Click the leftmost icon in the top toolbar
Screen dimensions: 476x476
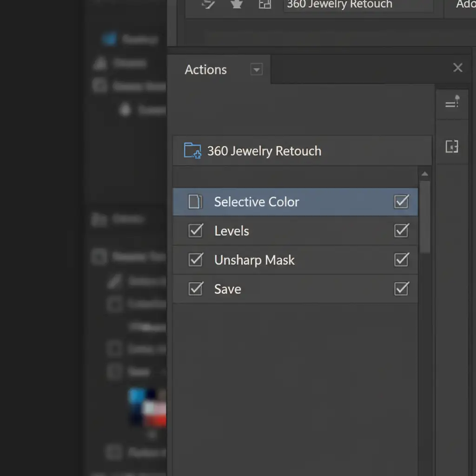(x=208, y=4)
